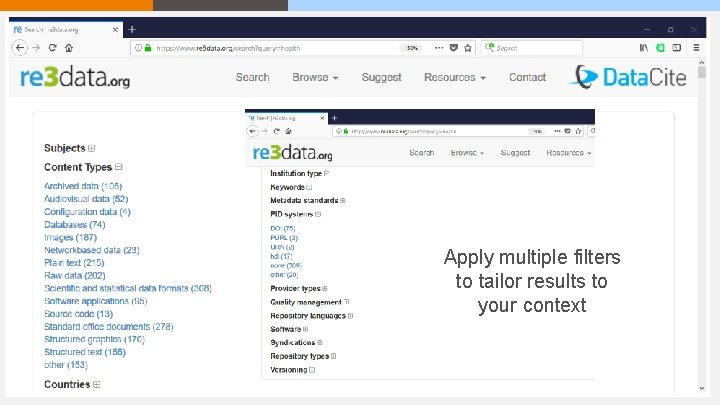Click the green padlock security icon
Image resolution: width=720 pixels, height=405 pixels.
(x=148, y=48)
